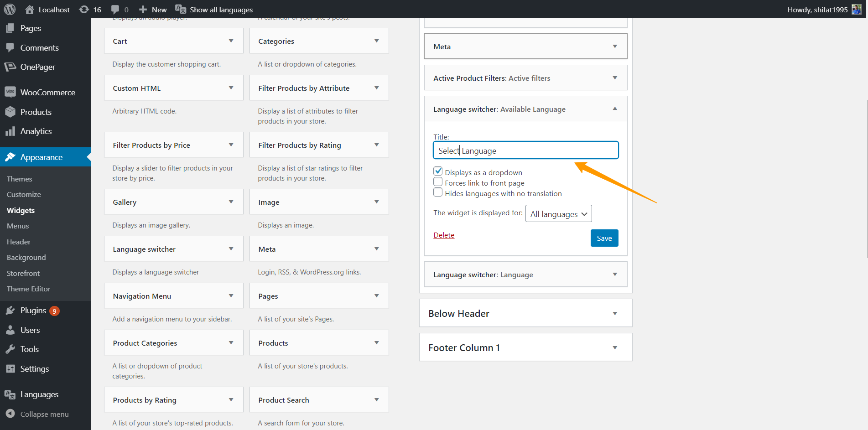Click the Plugins plug icon
The height and width of the screenshot is (430, 868).
click(10, 311)
